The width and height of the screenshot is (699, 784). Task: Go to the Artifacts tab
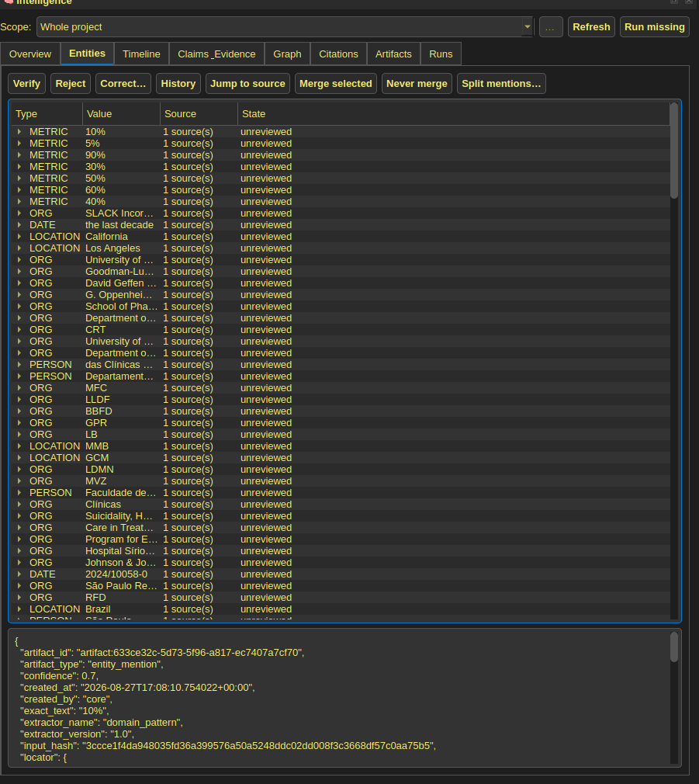[x=393, y=54]
